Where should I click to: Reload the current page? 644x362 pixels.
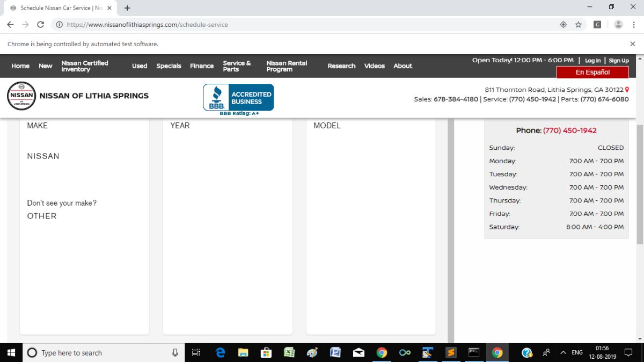(x=40, y=25)
